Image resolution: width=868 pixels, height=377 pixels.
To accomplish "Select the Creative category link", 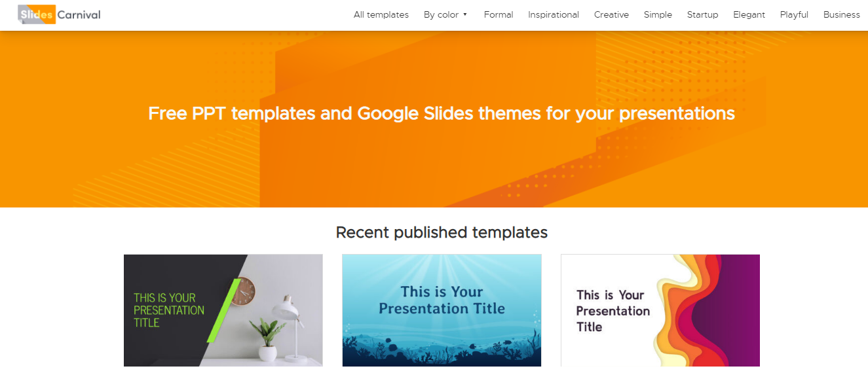I will [611, 14].
